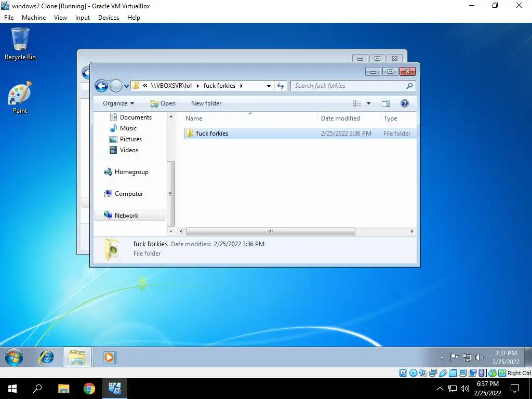Click the VirtualBox keyboard capture arrow icon
Screen dimensions: 532x399
(x=502, y=373)
